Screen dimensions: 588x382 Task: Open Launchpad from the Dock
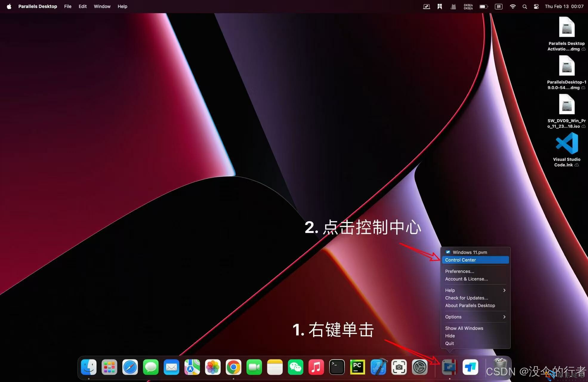(x=109, y=367)
